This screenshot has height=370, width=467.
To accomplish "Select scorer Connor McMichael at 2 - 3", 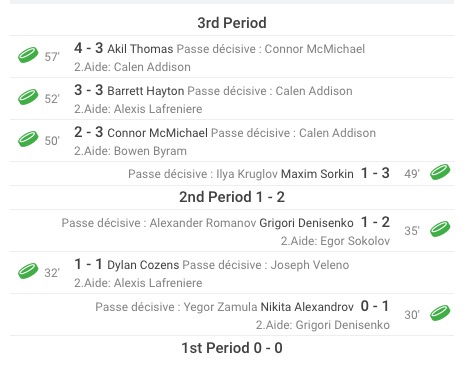I will pos(158,133).
